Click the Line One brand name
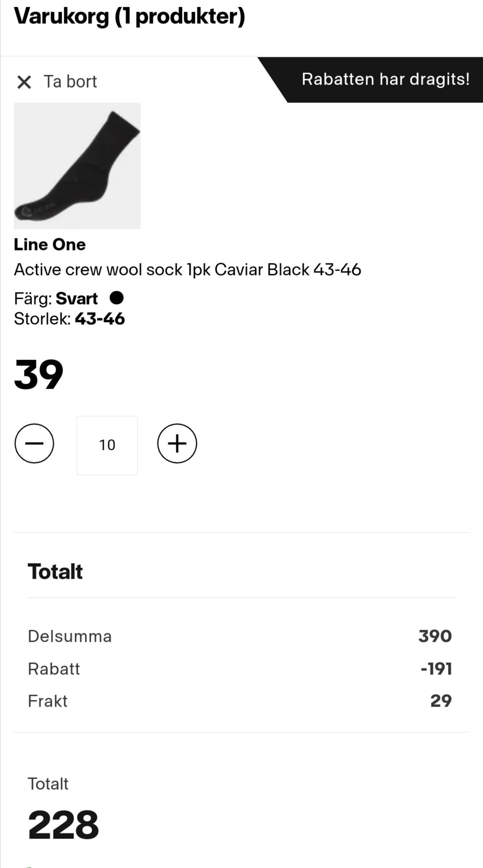 coord(50,244)
